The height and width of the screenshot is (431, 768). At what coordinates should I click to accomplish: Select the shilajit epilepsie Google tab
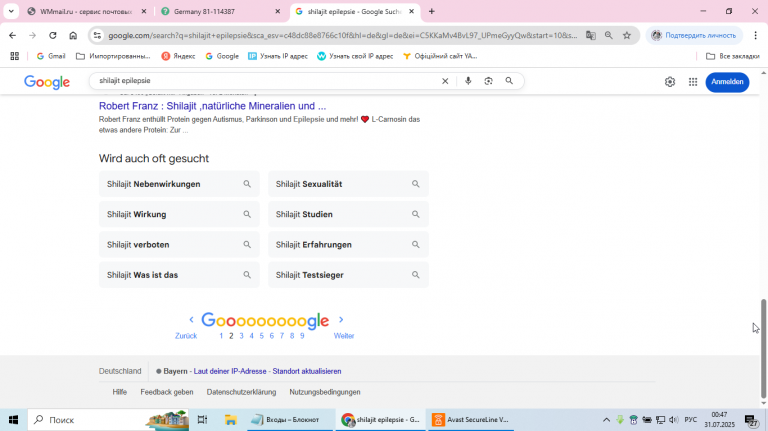tap(355, 11)
